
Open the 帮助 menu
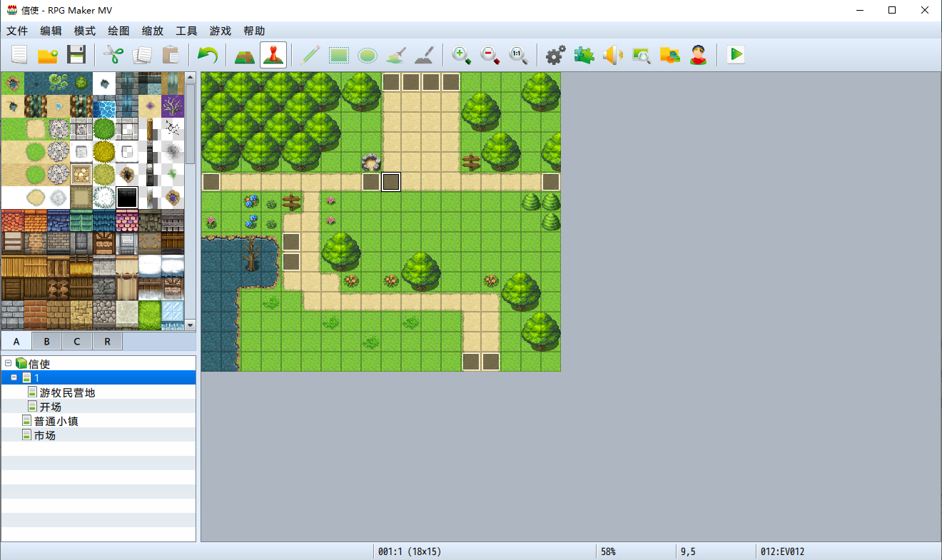click(x=254, y=31)
